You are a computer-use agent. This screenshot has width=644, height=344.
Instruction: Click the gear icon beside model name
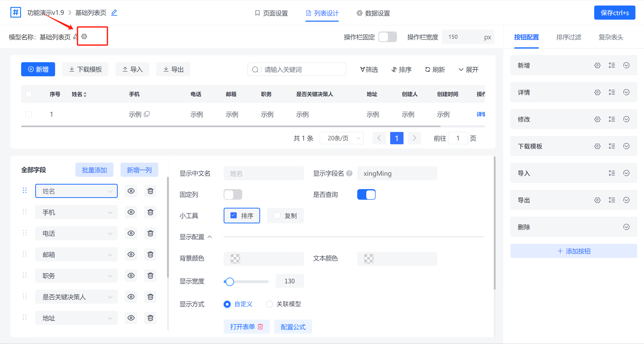coord(84,37)
